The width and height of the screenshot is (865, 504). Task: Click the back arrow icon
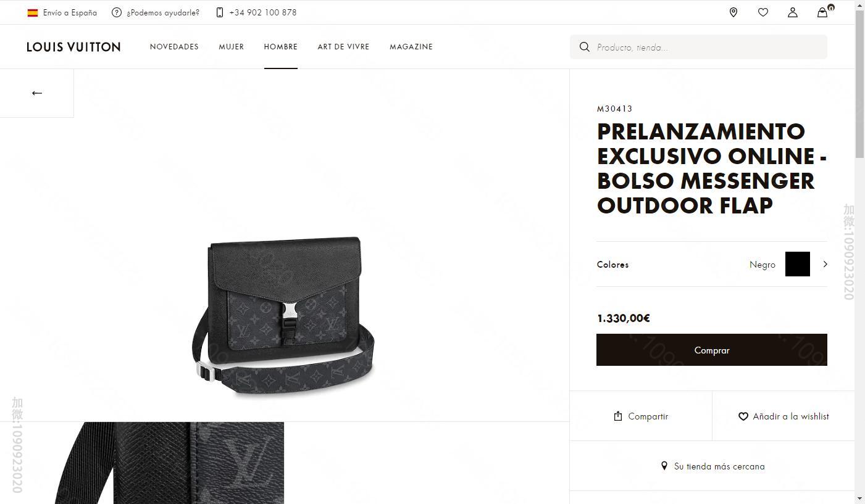pos(37,93)
